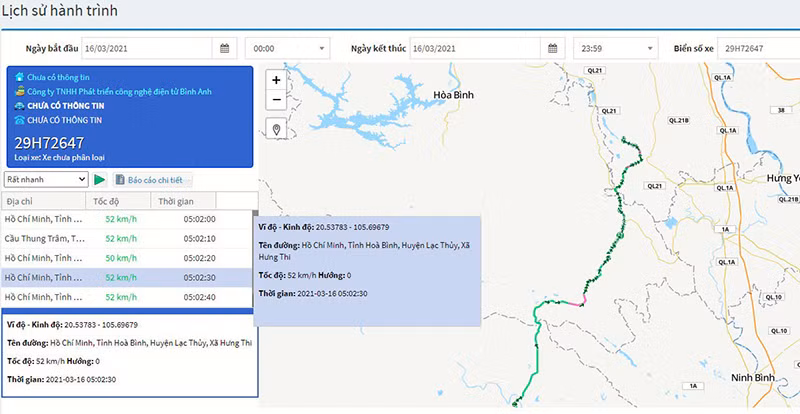Expand the end time 23:59 dropdown

pos(615,48)
